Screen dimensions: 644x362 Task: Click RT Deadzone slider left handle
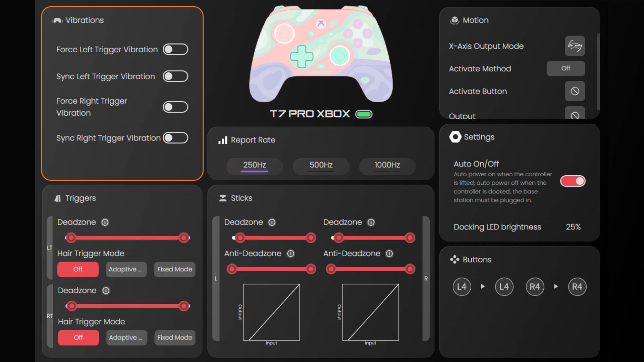click(x=71, y=306)
